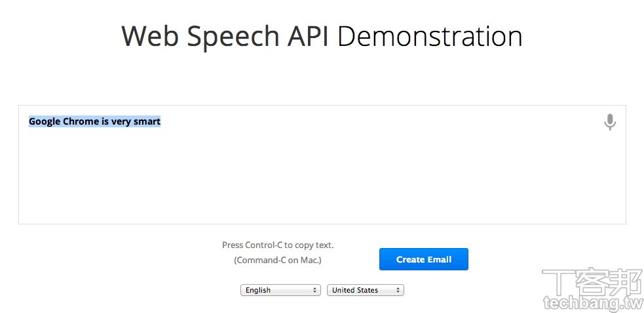
Task: Click the word "Speech" in the page title
Action: (x=233, y=36)
